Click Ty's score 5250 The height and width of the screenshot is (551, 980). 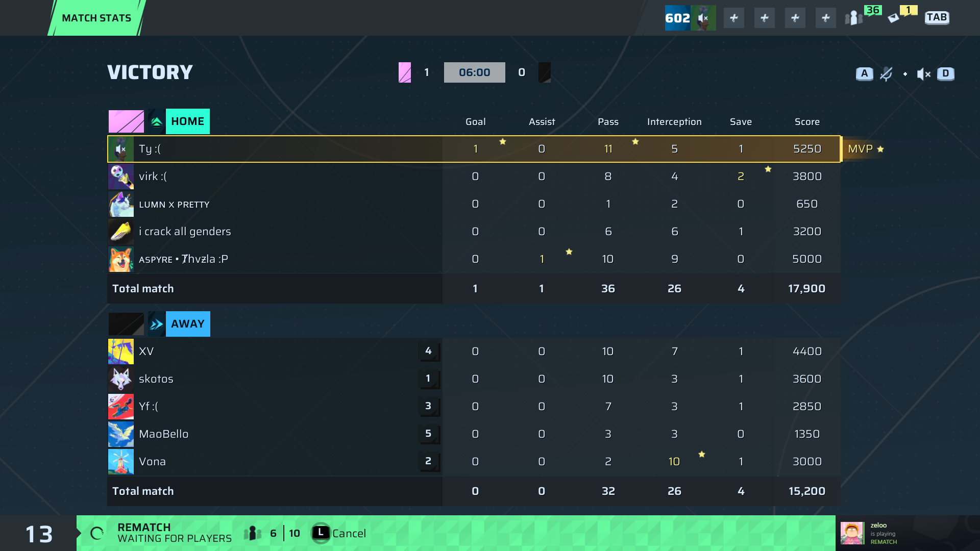(807, 149)
